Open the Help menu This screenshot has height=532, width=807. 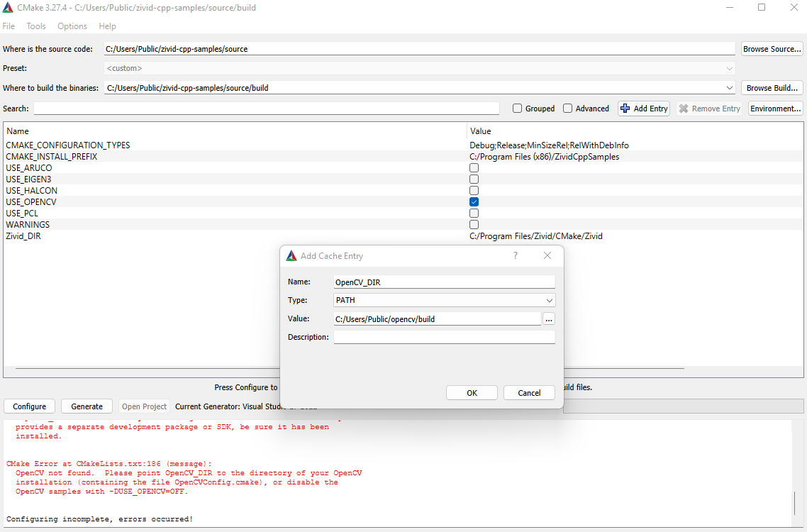coord(107,26)
